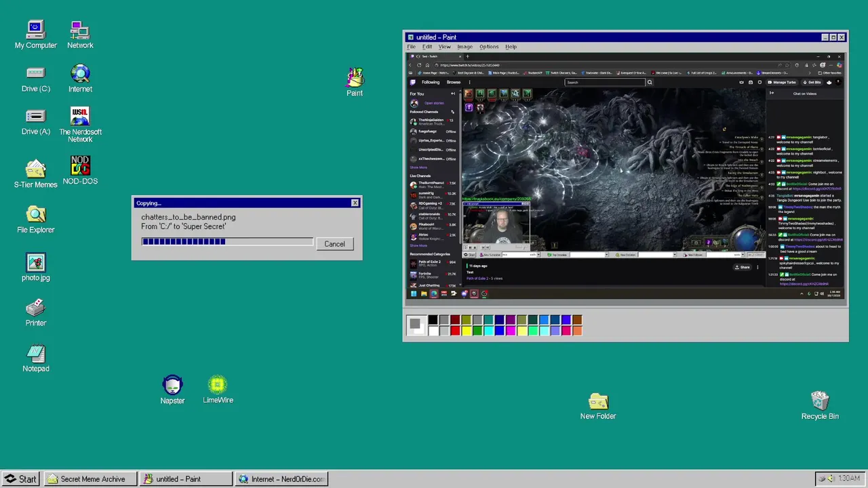Open the Start menu
Viewport: 868px width, 488px height.
20,479
